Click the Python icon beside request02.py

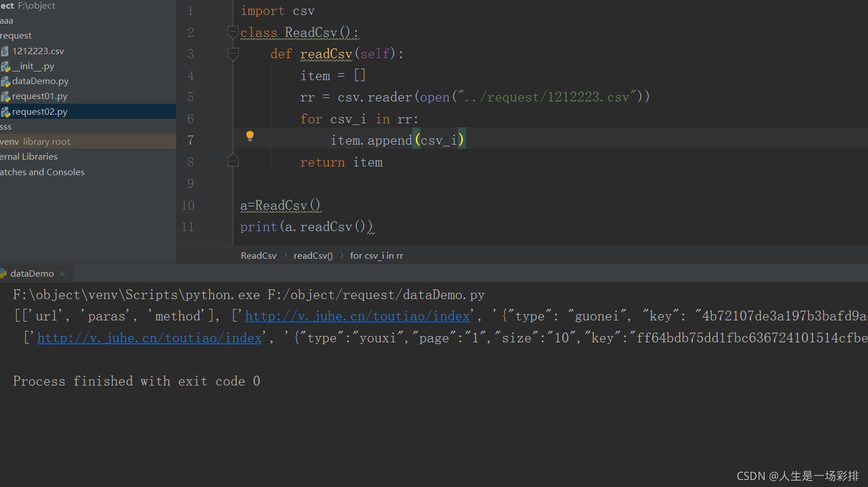[5, 112]
